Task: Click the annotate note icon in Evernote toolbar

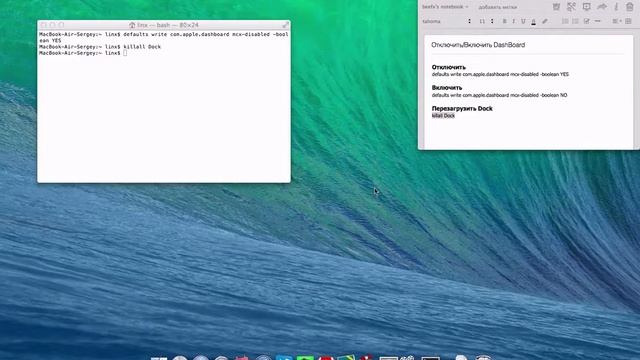Action: click(x=571, y=7)
